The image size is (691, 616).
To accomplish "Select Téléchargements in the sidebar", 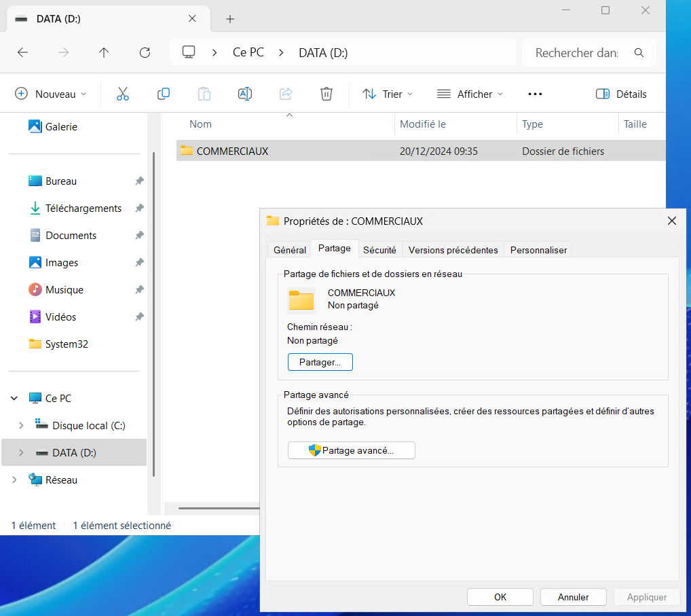I will (x=83, y=209).
